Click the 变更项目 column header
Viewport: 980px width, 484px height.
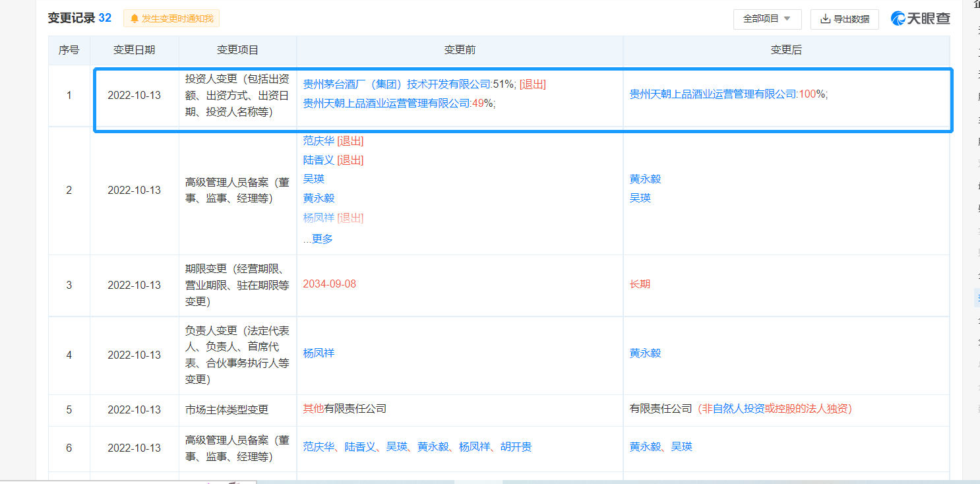[237, 50]
